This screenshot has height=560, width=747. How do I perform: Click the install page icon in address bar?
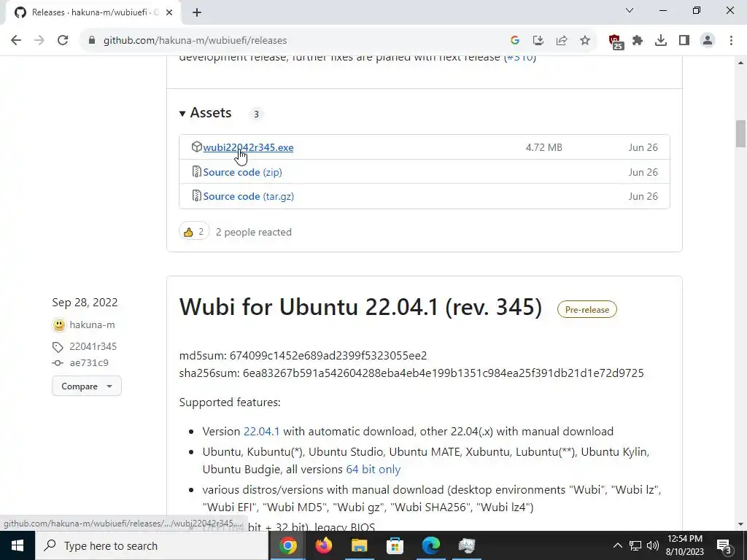pyautogui.click(x=538, y=41)
